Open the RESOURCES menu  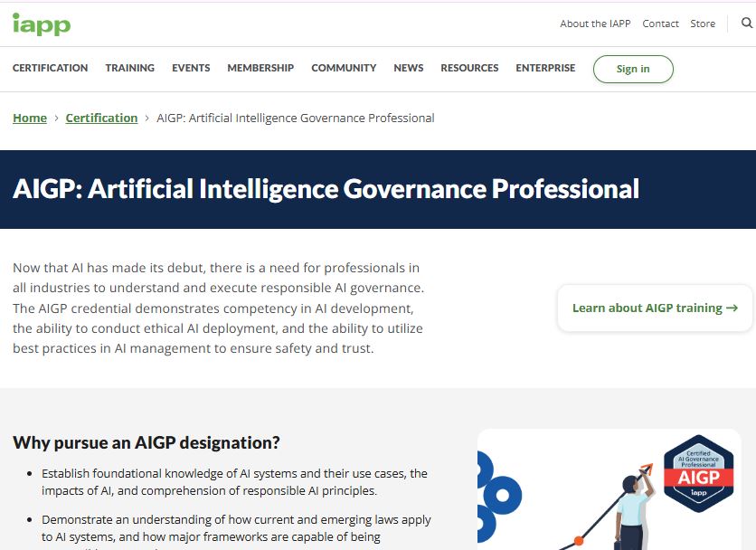[469, 68]
